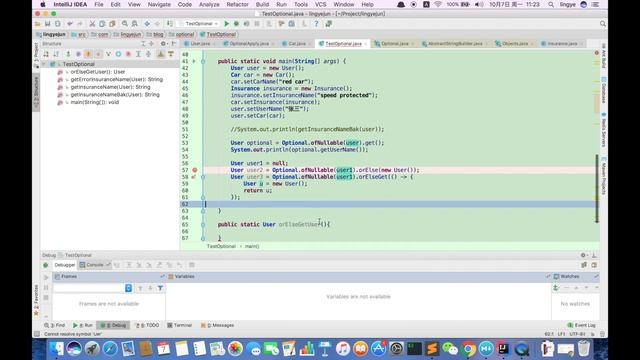
Task: Click the Step Over debugger icon
Action: click(x=129, y=265)
